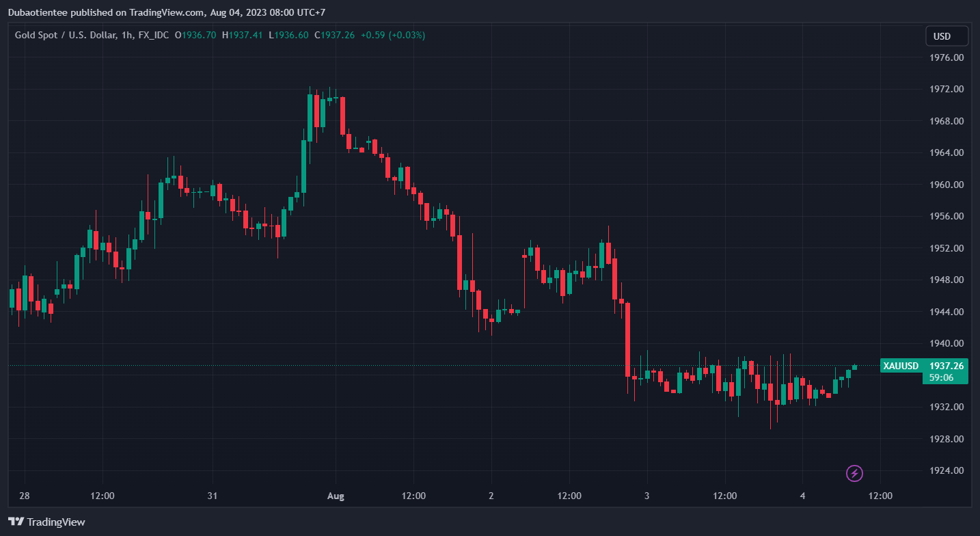980x536 pixels.
Task: Click the 1924.00 price axis level
Action: pyautogui.click(x=947, y=470)
